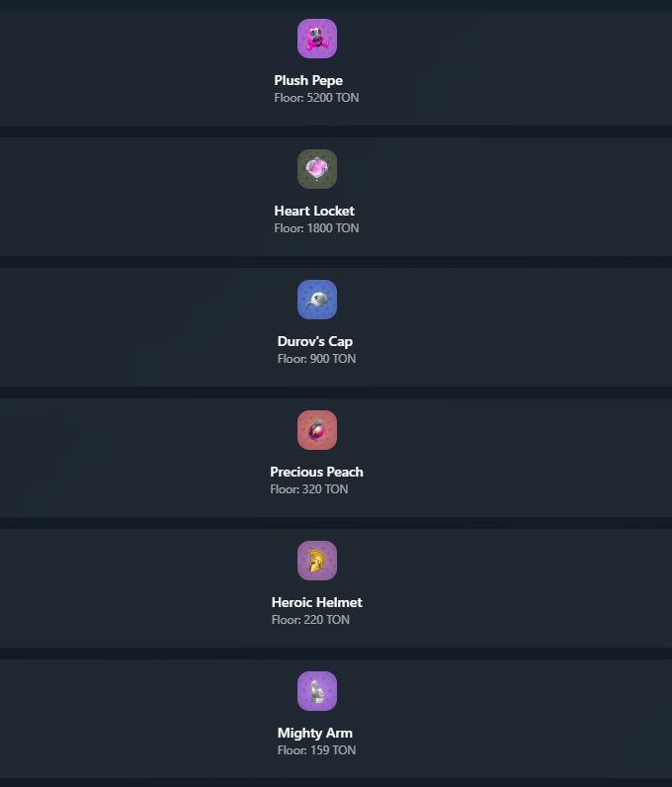Choose the Heroic Helmet icon

(317, 561)
